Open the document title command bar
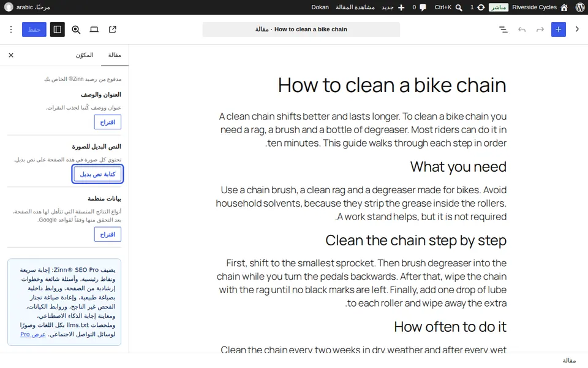 301,29
